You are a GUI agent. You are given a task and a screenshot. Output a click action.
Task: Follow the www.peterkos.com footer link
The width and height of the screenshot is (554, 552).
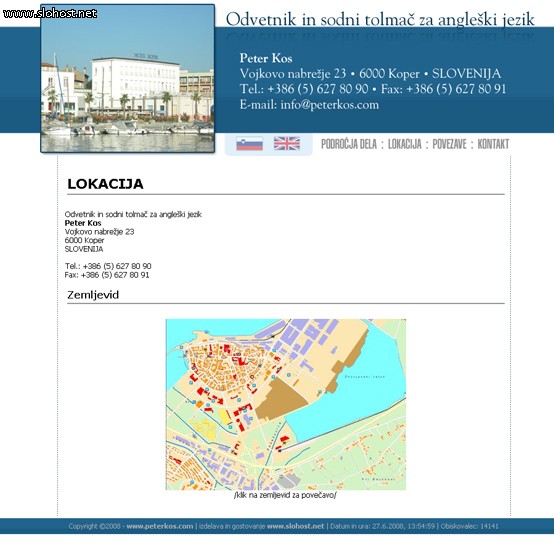[160, 526]
